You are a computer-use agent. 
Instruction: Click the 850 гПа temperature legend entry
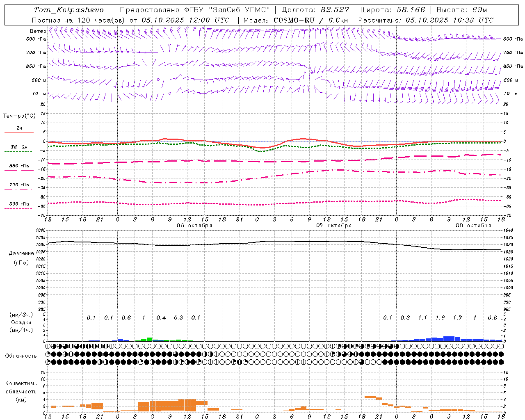(19, 166)
